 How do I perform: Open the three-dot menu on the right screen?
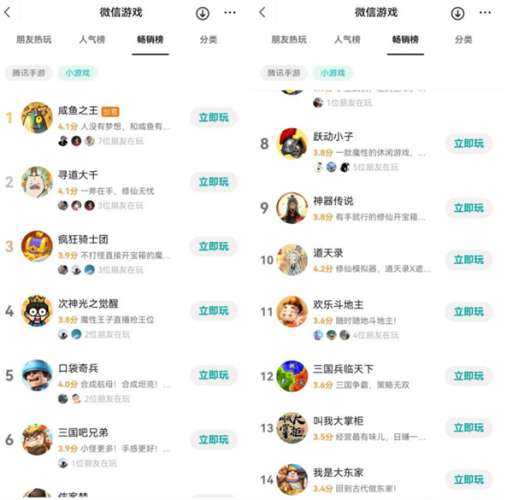(x=485, y=13)
